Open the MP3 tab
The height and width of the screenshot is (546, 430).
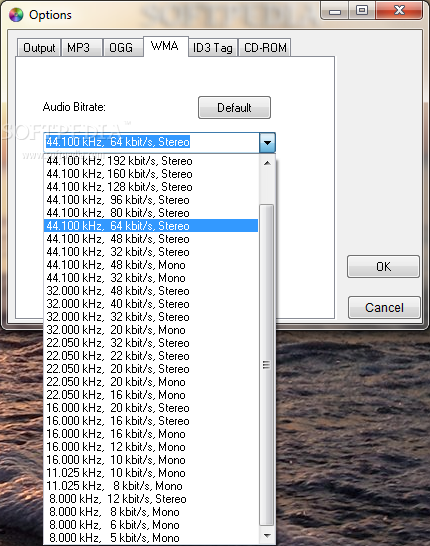(x=81, y=47)
